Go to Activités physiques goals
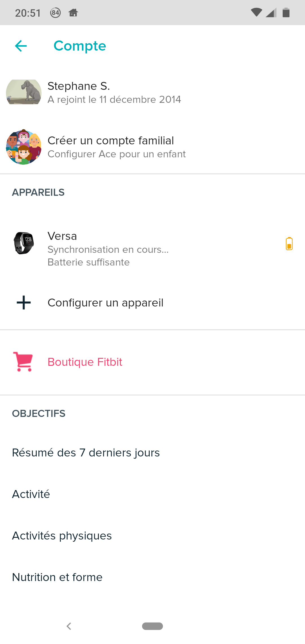The image size is (305, 644). tap(62, 536)
